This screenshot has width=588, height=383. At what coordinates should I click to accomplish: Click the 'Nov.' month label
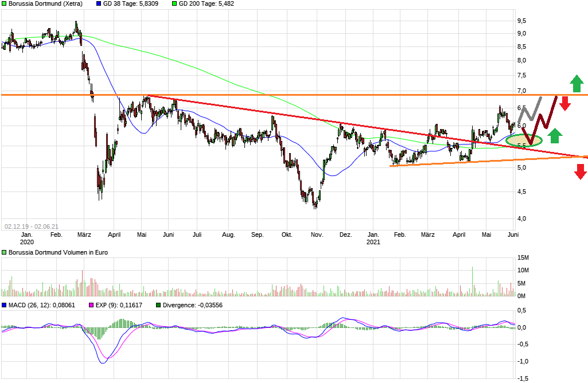317,235
